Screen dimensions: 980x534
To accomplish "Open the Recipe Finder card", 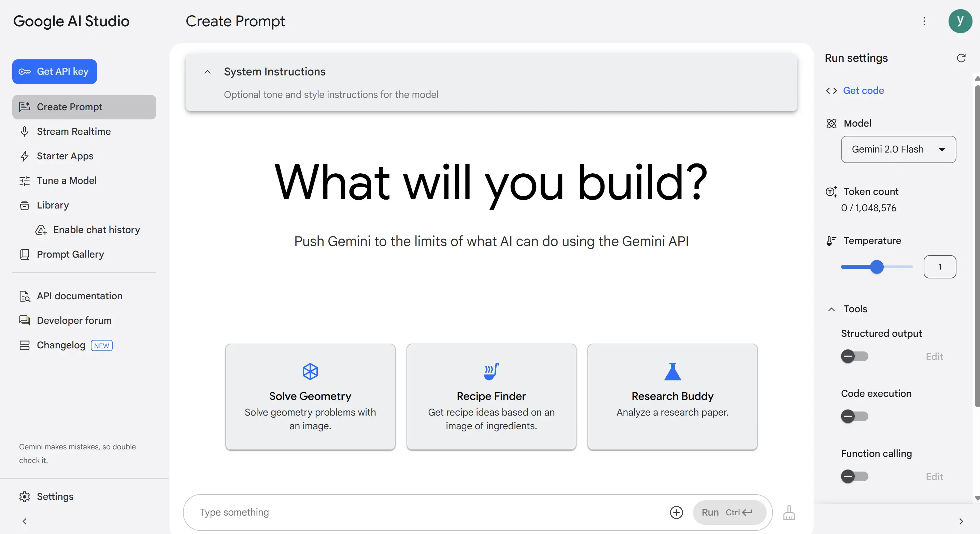I will click(x=491, y=397).
